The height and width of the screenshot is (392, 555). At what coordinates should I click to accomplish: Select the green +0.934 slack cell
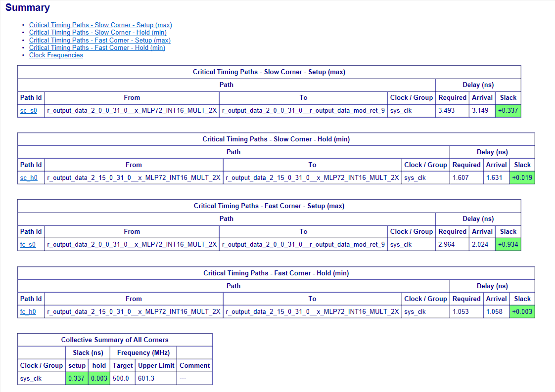(x=508, y=245)
